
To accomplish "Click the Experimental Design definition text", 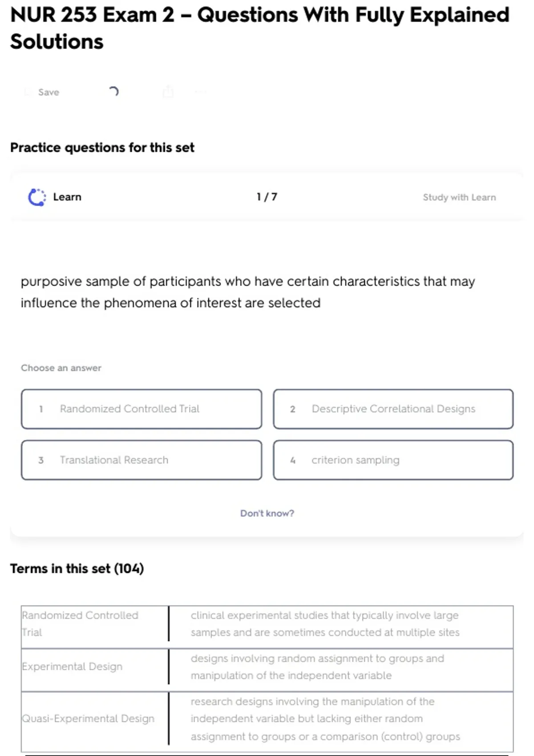I will [317, 667].
